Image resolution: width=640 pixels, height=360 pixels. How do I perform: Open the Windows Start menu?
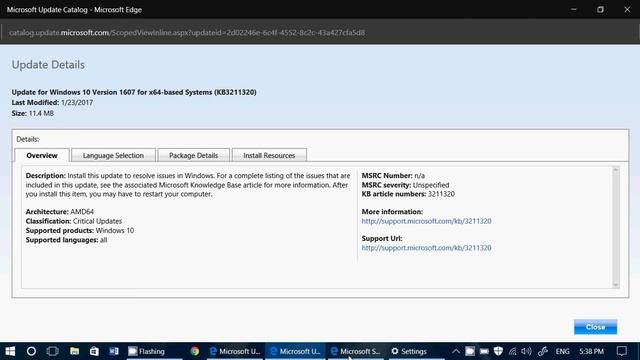pos(10,351)
